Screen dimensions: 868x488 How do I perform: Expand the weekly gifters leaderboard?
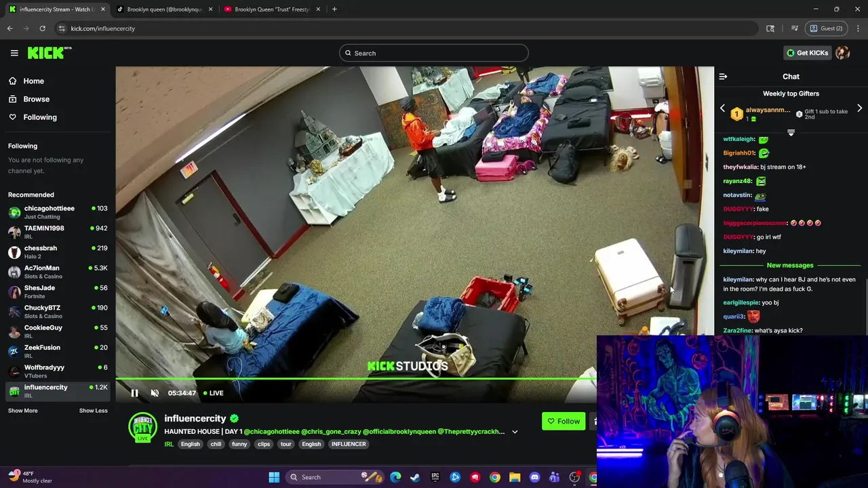click(791, 133)
